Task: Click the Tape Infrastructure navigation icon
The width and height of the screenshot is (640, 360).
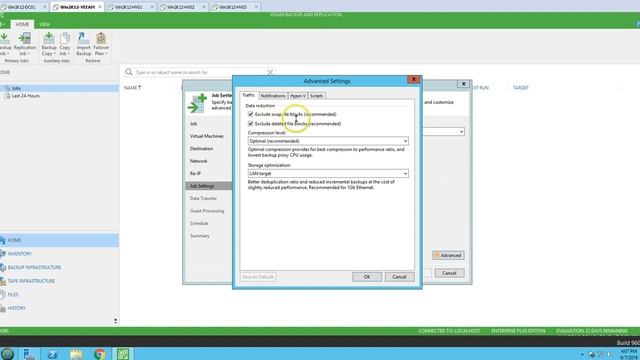Action: coord(3,281)
